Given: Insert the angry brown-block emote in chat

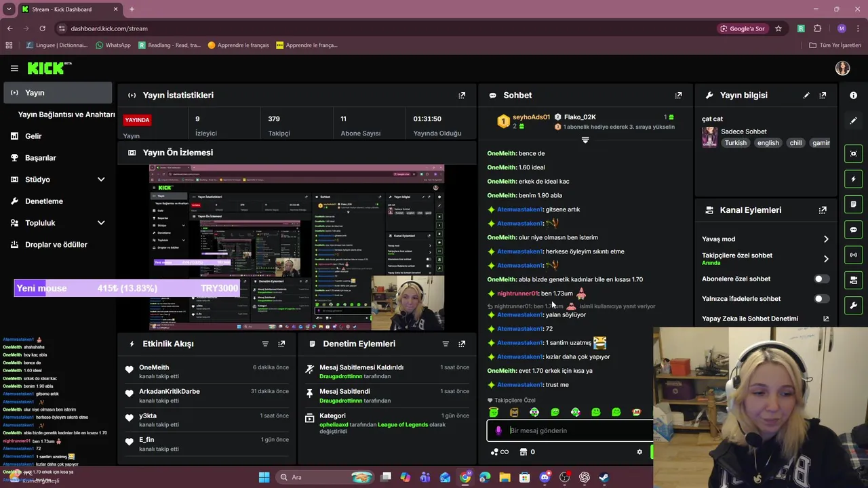Looking at the screenshot, I should point(514,412).
